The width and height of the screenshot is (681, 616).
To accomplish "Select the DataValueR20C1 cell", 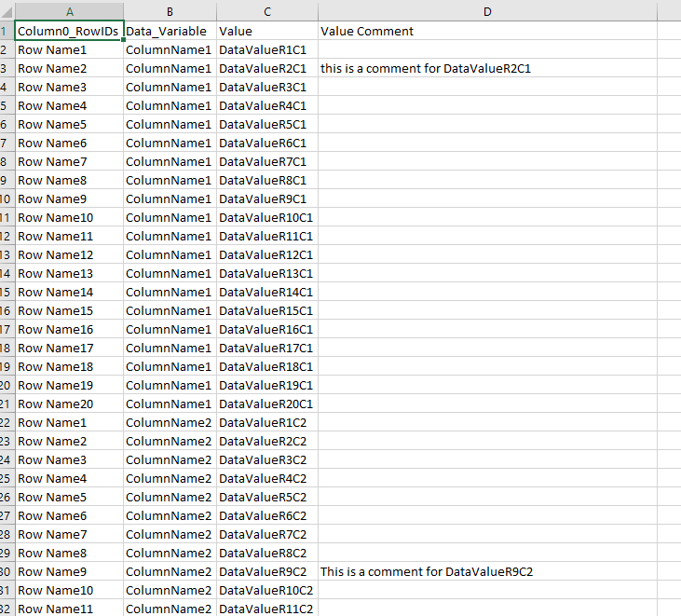I will tap(266, 404).
